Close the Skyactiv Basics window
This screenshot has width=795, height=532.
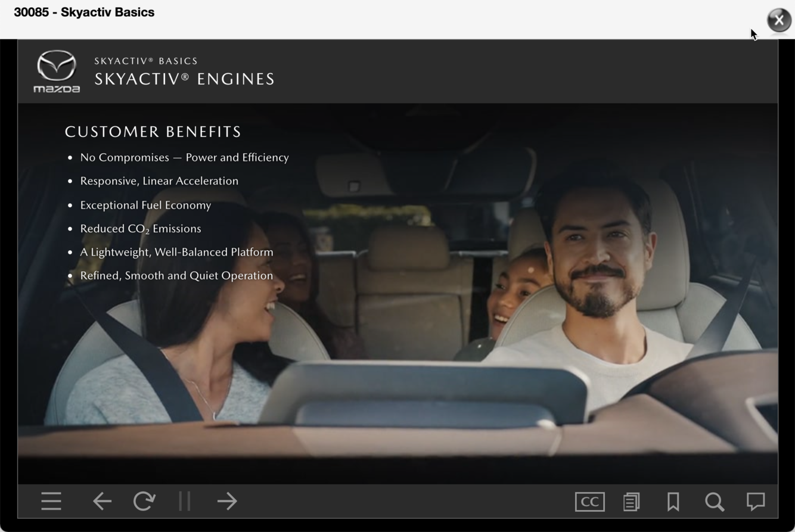pos(779,20)
